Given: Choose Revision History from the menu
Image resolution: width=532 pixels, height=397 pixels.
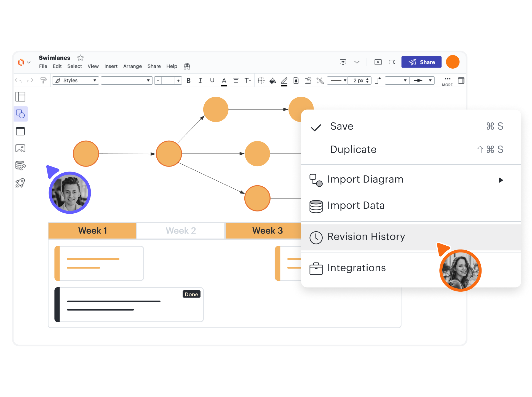Looking at the screenshot, I should tap(366, 237).
